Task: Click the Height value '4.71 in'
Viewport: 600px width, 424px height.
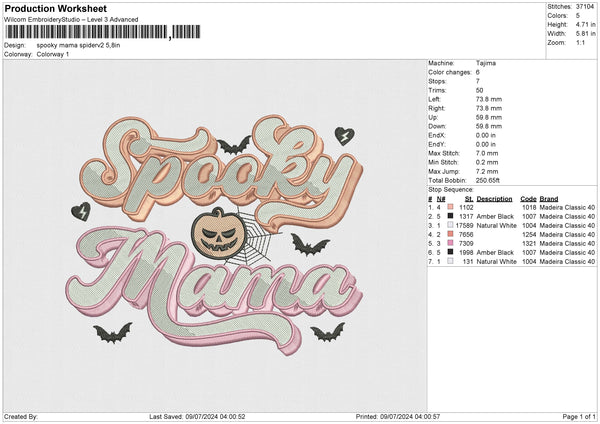Action: [585, 24]
